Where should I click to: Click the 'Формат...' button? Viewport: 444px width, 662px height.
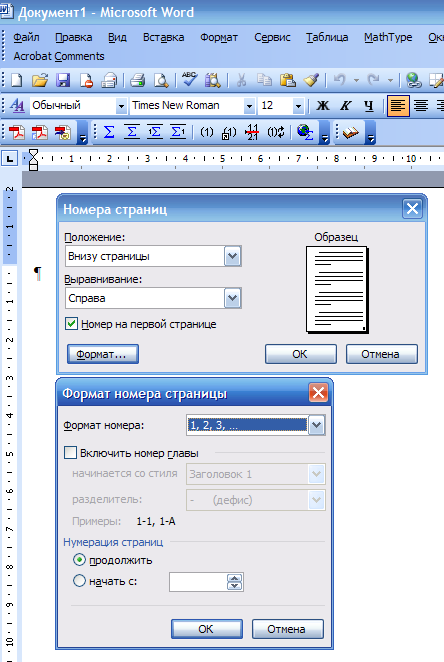point(103,354)
